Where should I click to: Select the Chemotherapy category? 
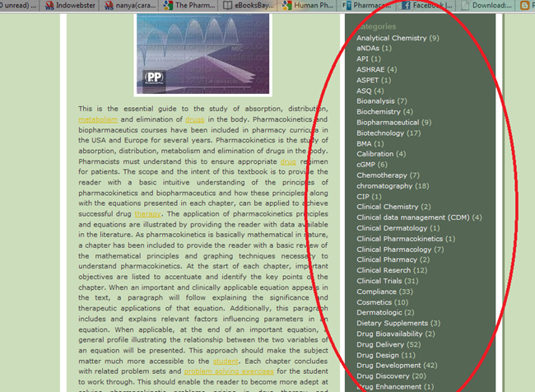coord(388,175)
